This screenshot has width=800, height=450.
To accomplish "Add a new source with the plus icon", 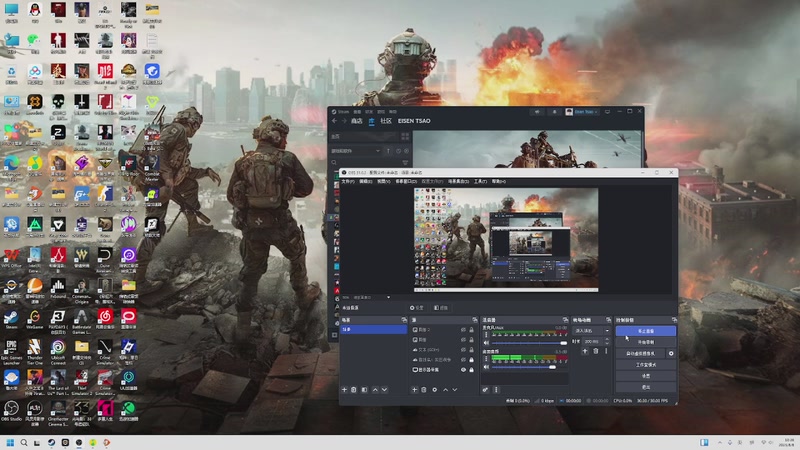I will tap(414, 390).
